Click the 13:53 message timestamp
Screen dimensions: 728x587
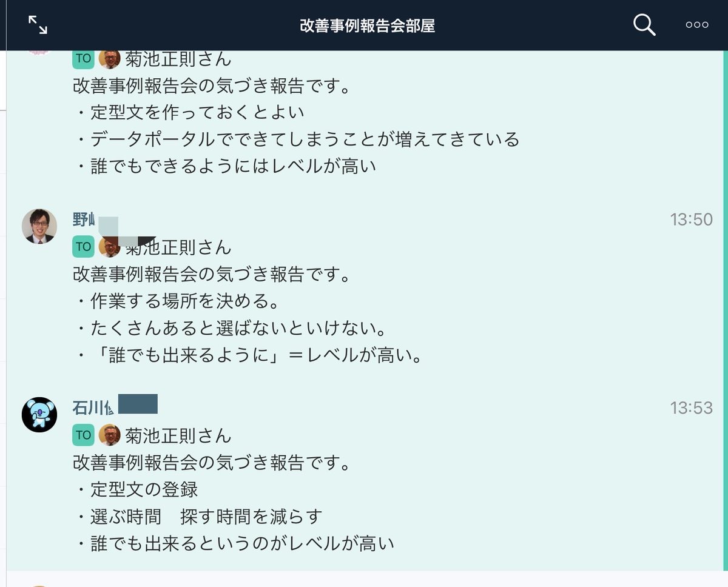tap(691, 408)
